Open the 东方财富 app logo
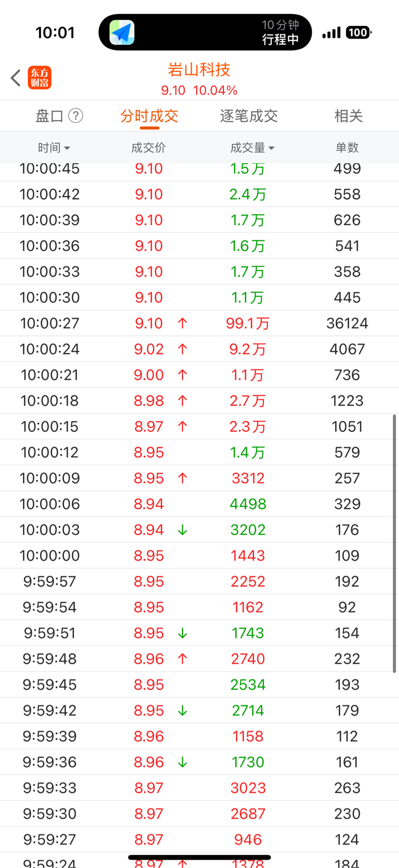Screen dimensions: 399x868 [x=39, y=78]
